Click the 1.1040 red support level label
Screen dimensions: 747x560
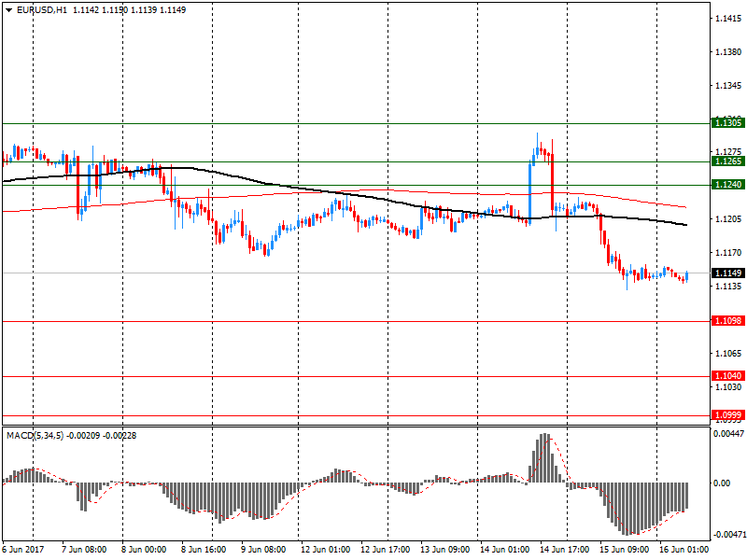pos(728,376)
